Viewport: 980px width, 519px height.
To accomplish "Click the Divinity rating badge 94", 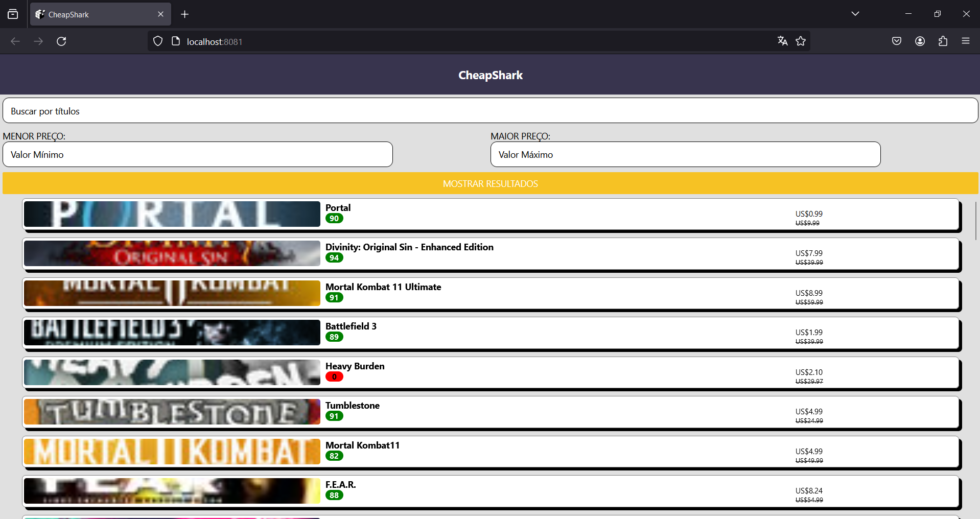I will click(x=334, y=258).
